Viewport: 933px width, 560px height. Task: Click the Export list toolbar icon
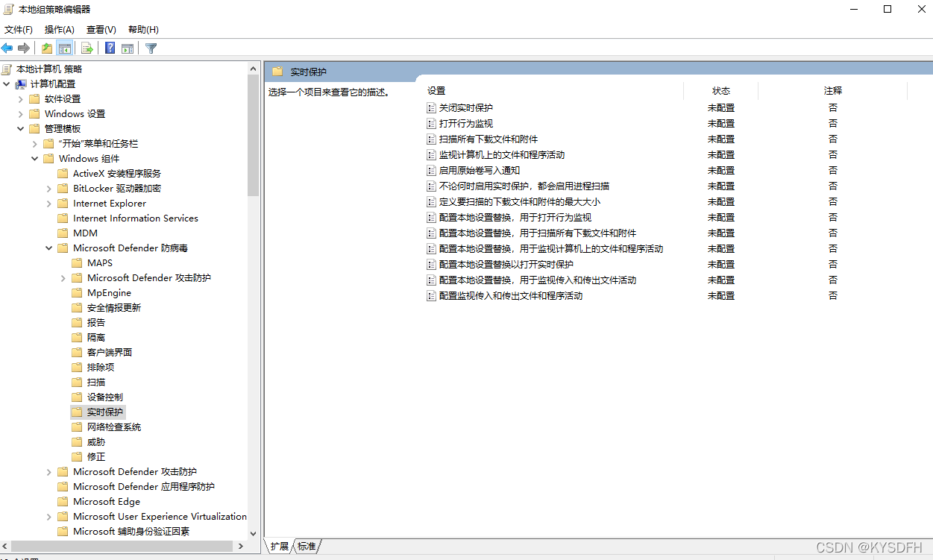tap(87, 48)
